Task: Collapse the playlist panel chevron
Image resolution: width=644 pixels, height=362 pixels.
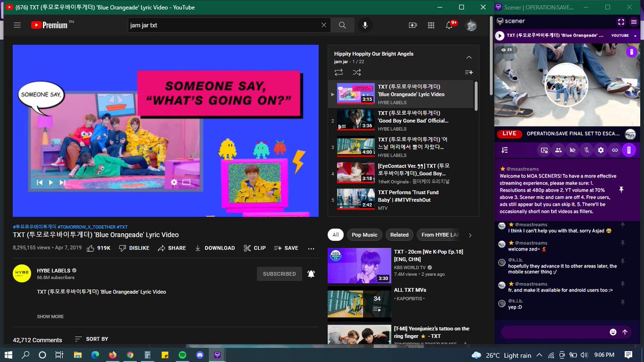Action: click(469, 57)
